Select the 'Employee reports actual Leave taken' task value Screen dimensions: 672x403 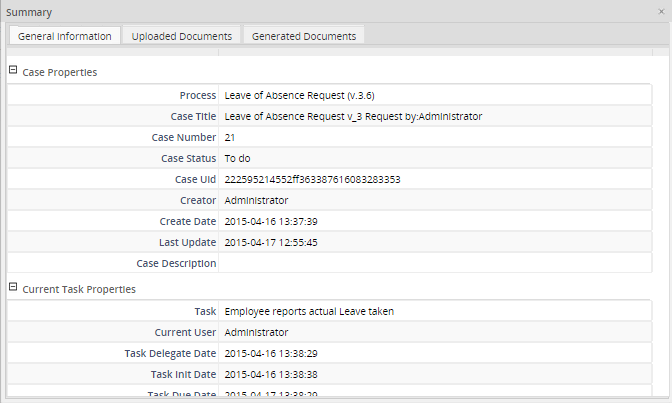point(309,311)
